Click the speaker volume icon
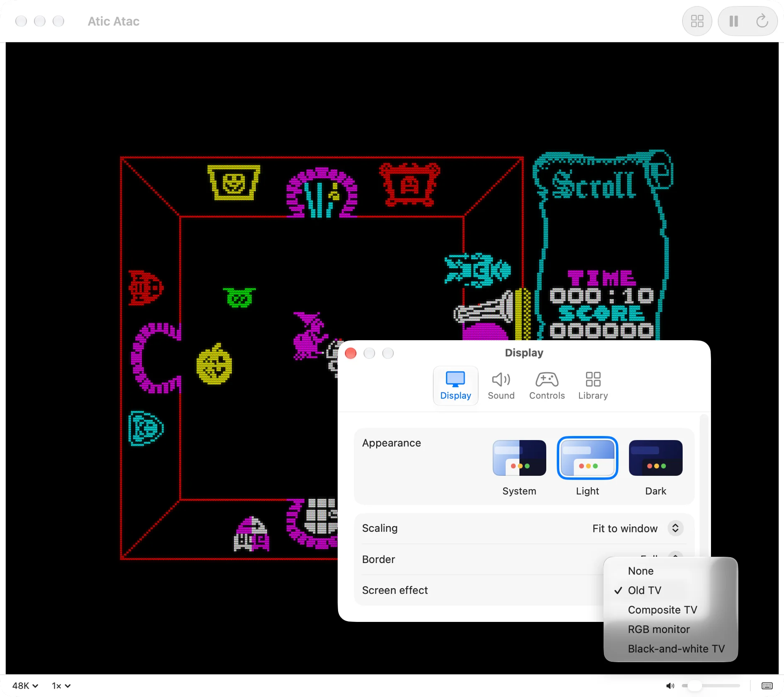This screenshot has width=784, height=697. point(670,686)
